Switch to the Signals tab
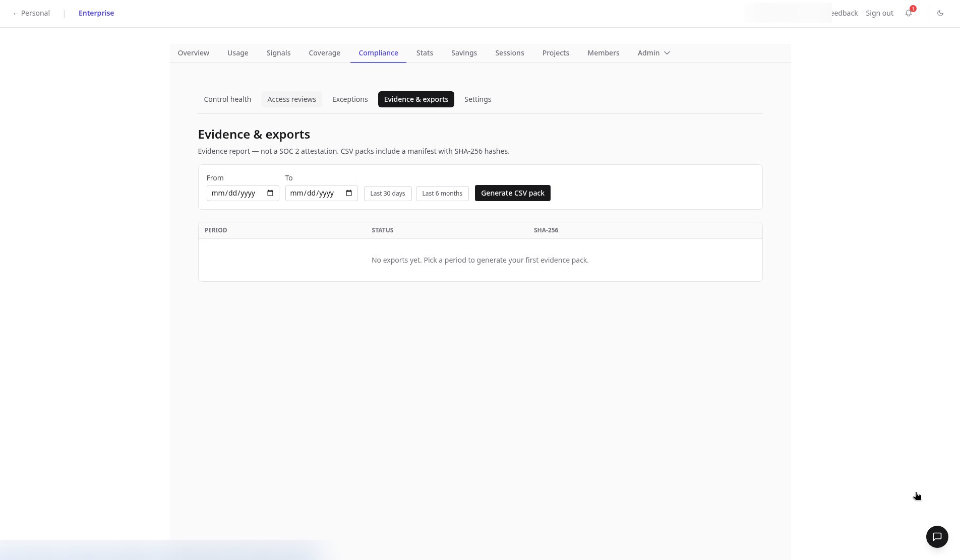Viewport: 960px width, 560px height. 278,53
